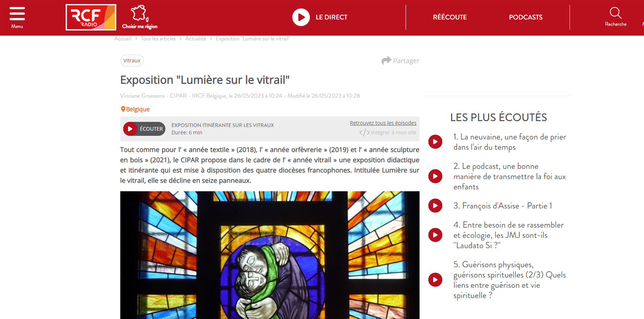Click the Belgique location pin
The width and height of the screenshot is (644, 319).
[x=123, y=109]
